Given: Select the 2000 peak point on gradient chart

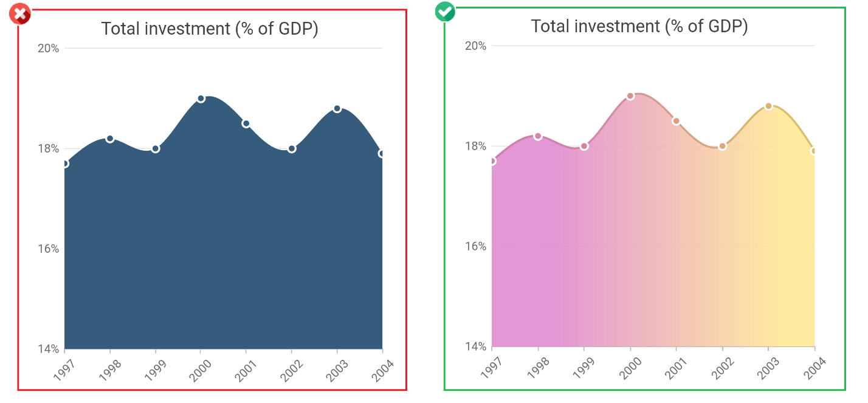Looking at the screenshot, I should pos(630,96).
